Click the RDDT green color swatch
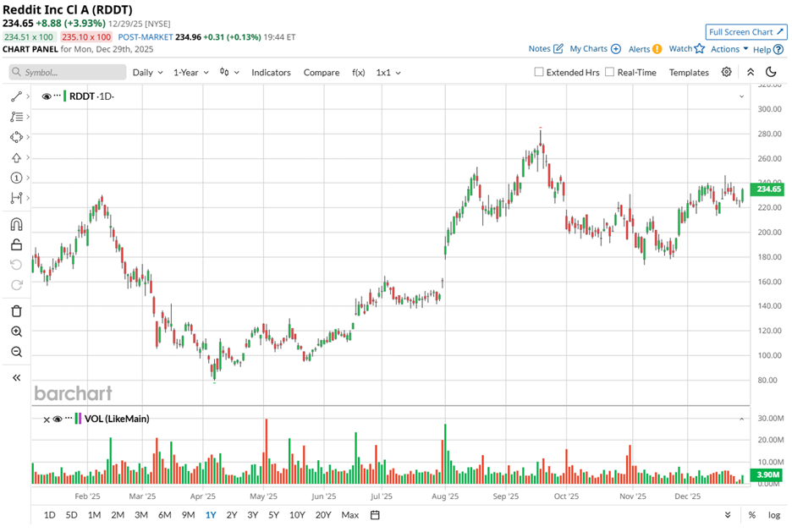 (x=64, y=96)
